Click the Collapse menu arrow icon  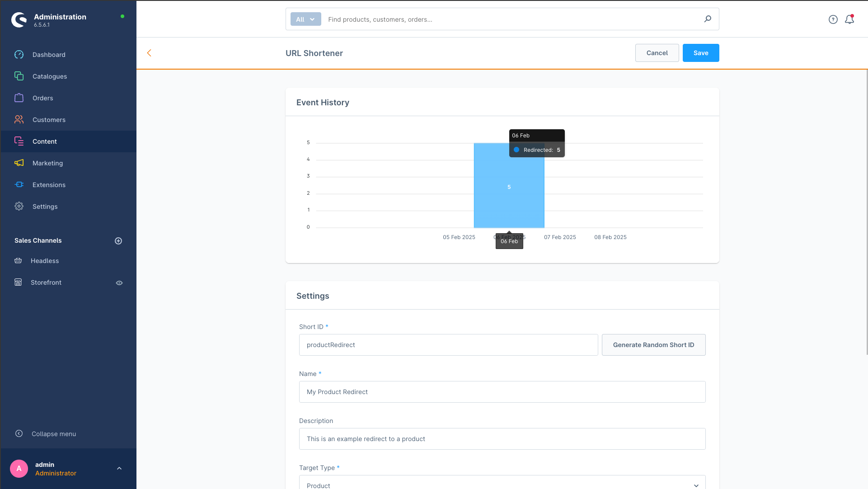[x=19, y=434]
